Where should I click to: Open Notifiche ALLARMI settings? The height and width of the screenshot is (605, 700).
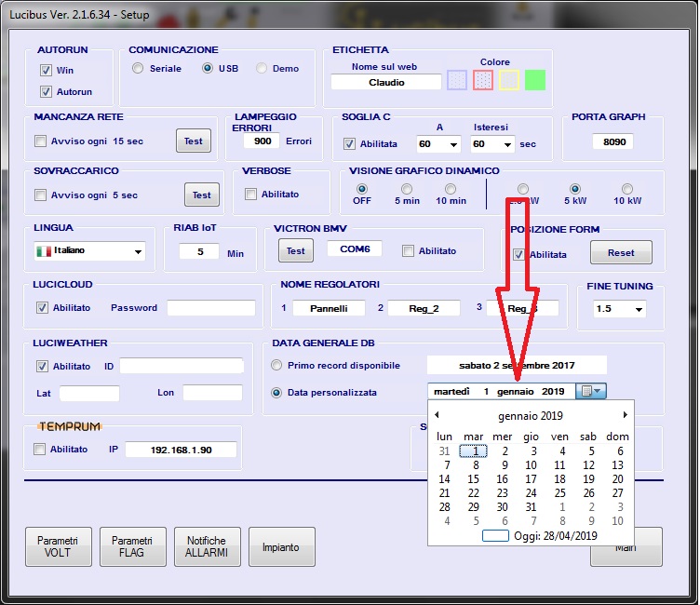pos(208,546)
